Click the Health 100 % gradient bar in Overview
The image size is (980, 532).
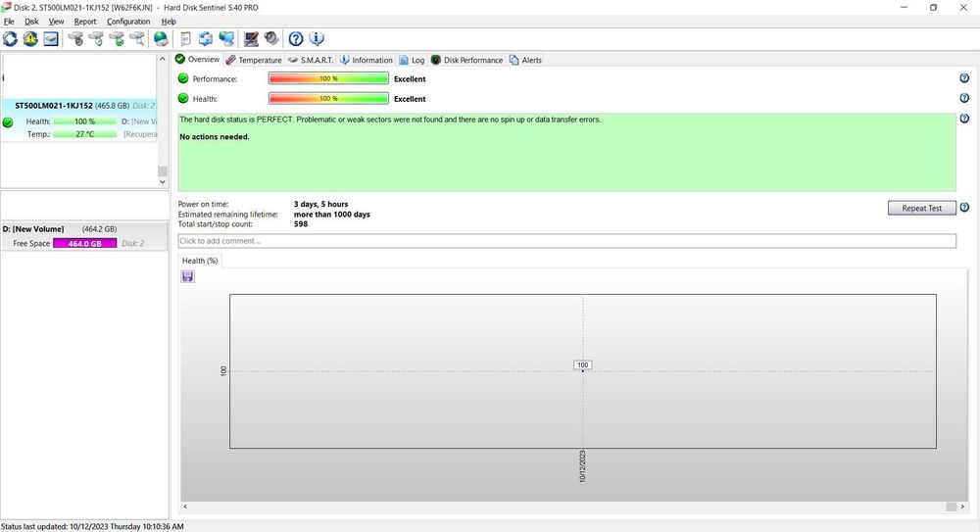point(328,99)
